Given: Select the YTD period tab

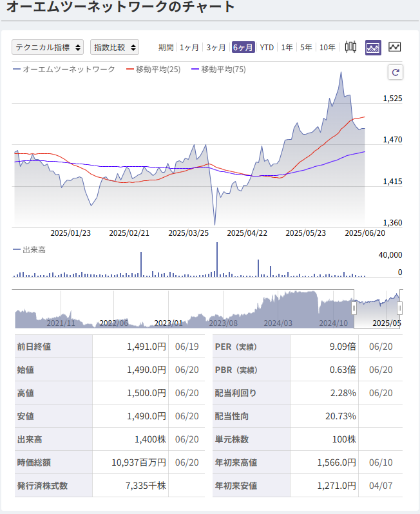Looking at the screenshot, I should (267, 48).
